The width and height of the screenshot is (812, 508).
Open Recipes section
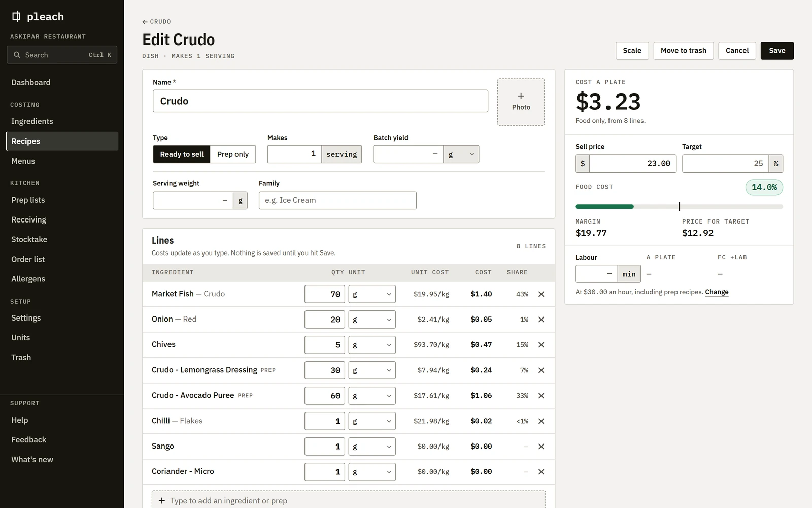62,141
